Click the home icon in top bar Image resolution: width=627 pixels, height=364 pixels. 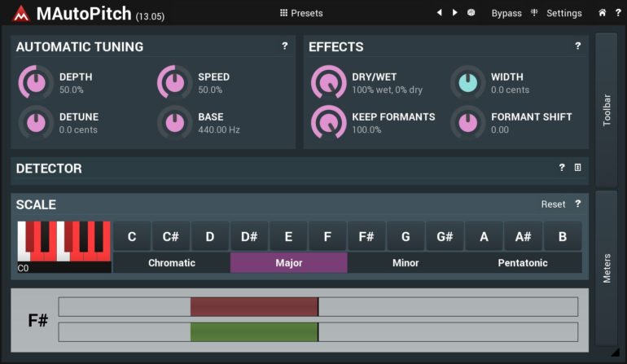click(x=602, y=13)
